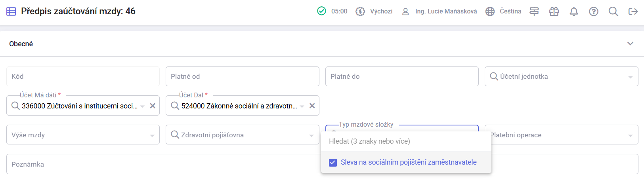
Task: Open the Výchozí setting
Action: pos(381,11)
